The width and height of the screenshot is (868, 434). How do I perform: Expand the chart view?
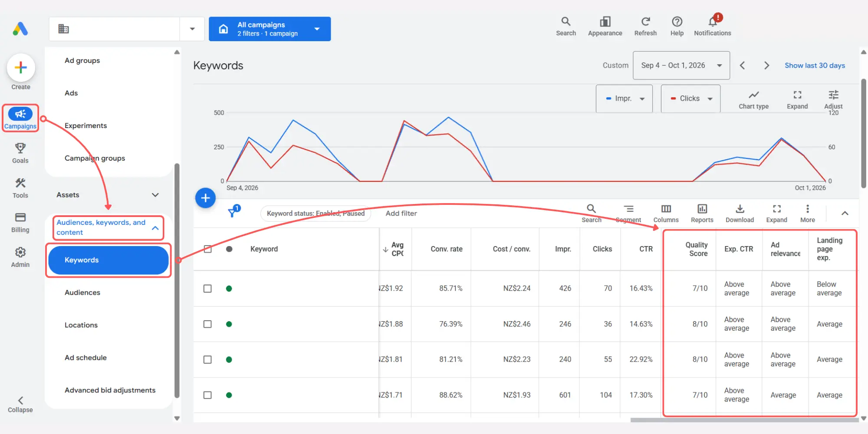(797, 100)
